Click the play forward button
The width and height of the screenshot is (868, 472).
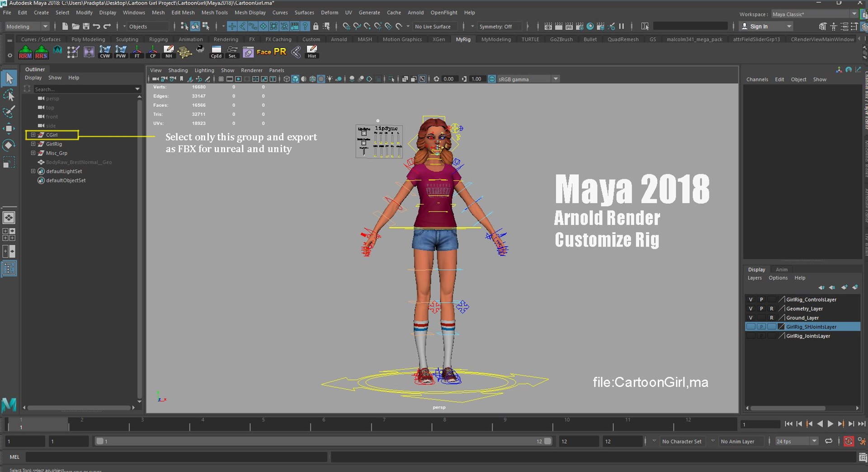click(830, 424)
